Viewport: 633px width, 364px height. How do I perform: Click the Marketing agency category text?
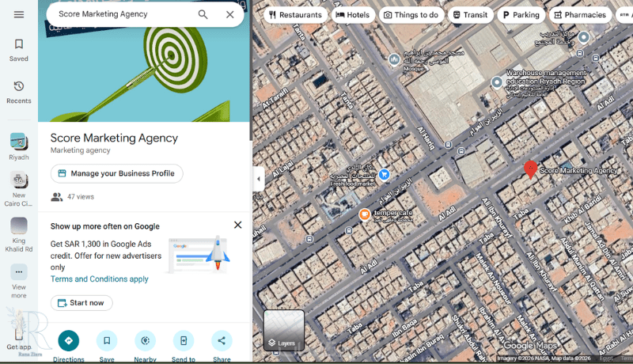[81, 150]
